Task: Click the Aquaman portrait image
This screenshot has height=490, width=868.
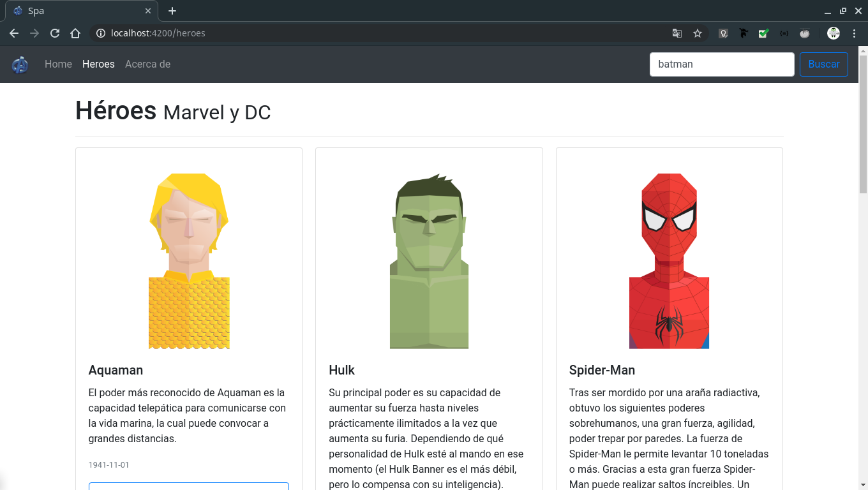Action: [x=189, y=261]
